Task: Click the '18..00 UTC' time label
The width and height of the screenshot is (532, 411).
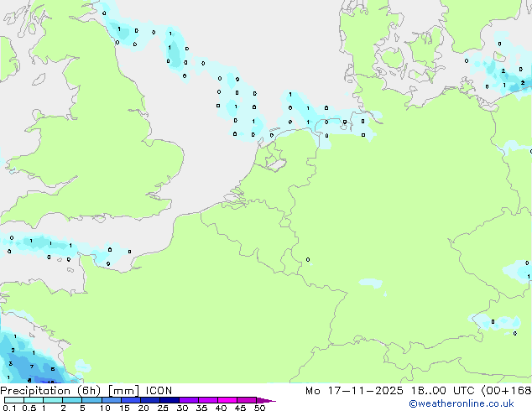Action: [442, 391]
